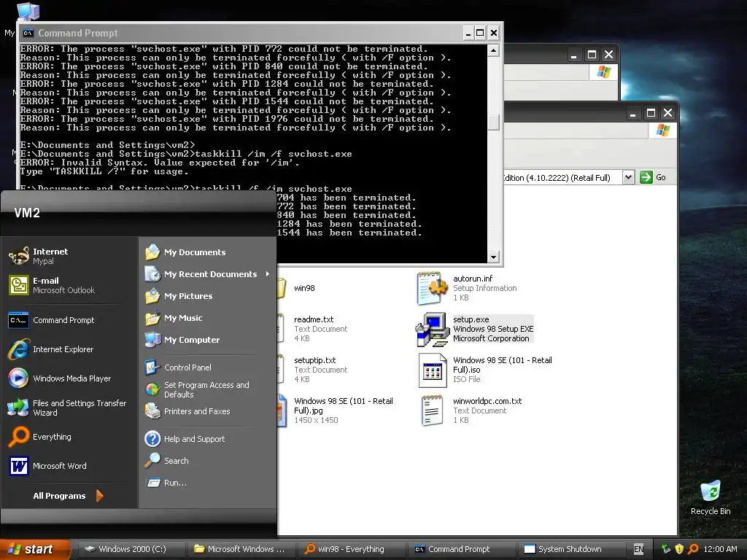Click the Start button
This screenshot has height=560, width=747.
coord(34,549)
